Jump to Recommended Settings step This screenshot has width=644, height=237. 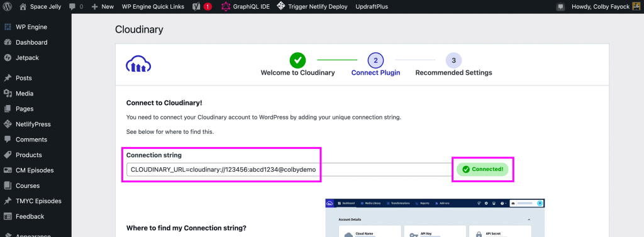[453, 65]
